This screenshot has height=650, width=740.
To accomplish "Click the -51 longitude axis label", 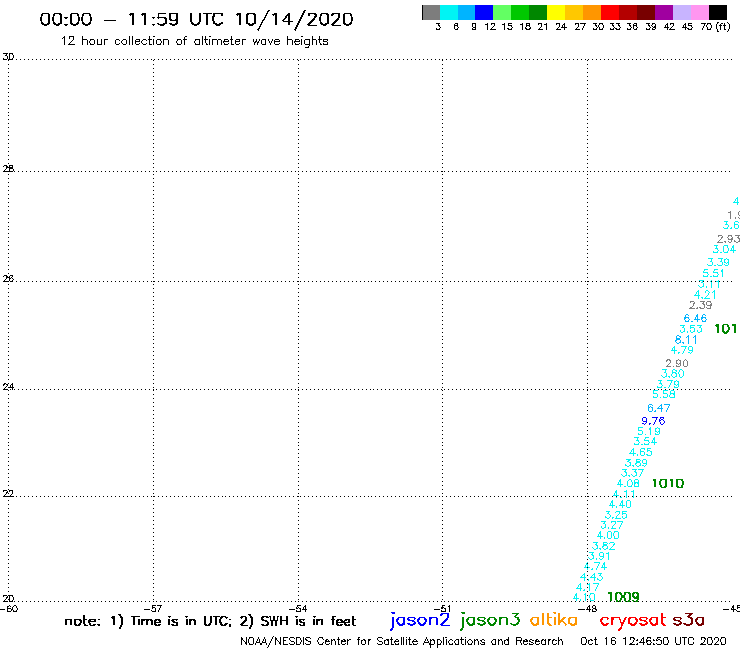I will [442, 609].
